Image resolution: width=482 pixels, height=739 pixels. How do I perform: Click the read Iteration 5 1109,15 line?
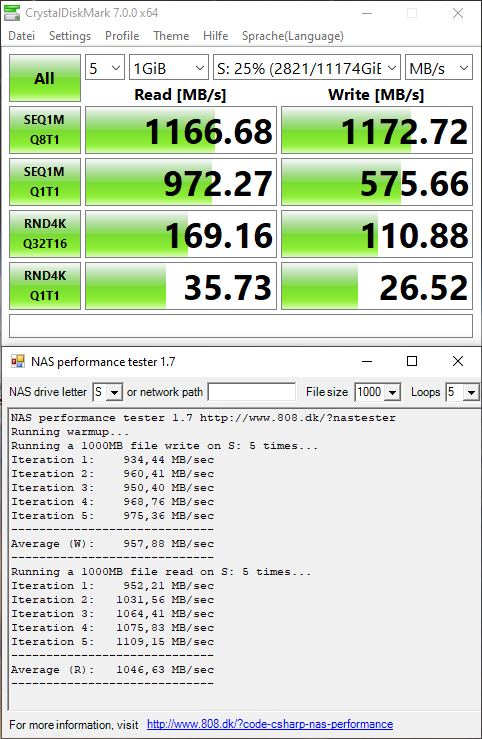point(113,642)
